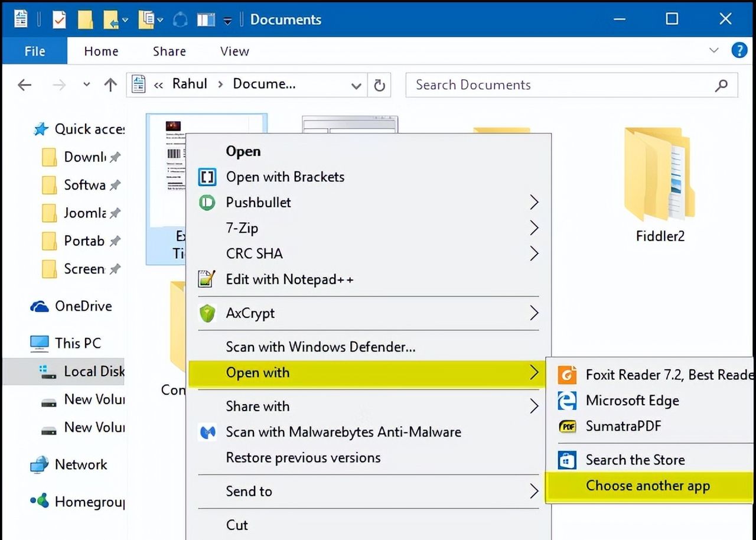This screenshot has height=540, width=756.
Task: Click the Microsoft Edge icon
Action: click(x=567, y=401)
